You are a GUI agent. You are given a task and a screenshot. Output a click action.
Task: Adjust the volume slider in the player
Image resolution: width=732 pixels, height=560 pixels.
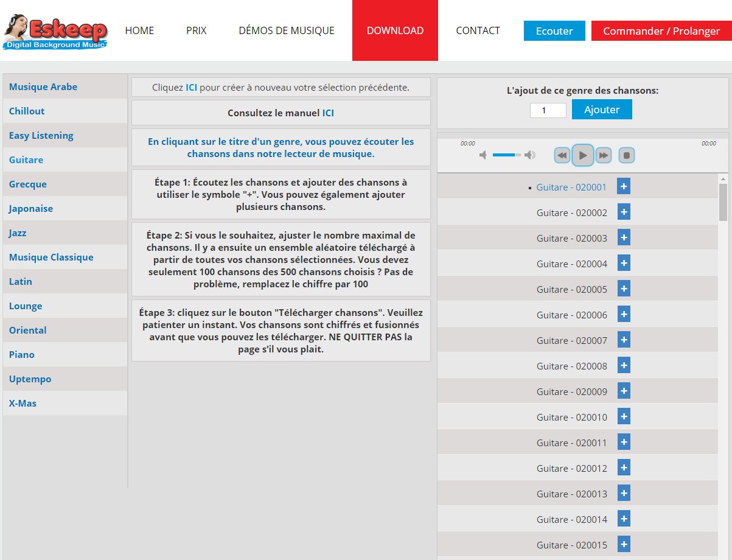tap(506, 155)
